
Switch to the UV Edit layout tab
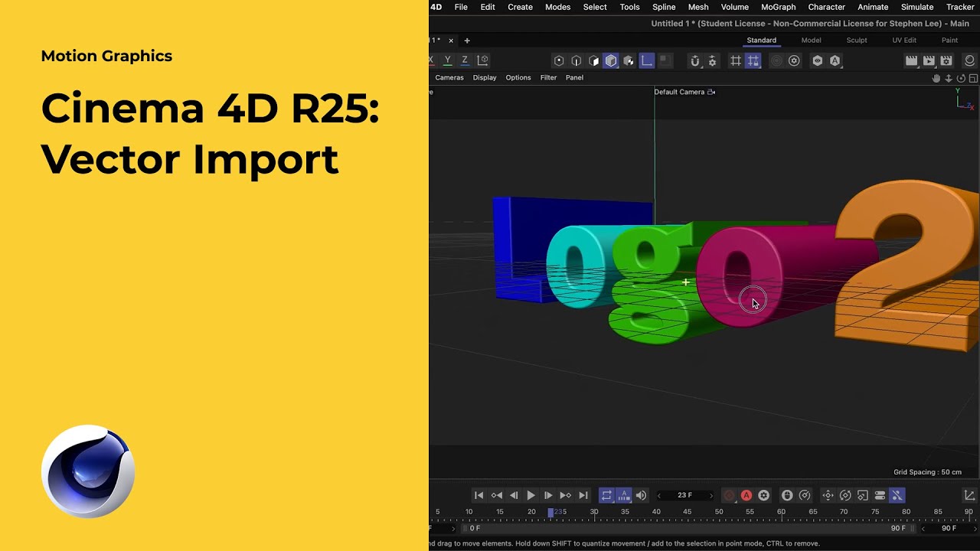[x=904, y=41]
